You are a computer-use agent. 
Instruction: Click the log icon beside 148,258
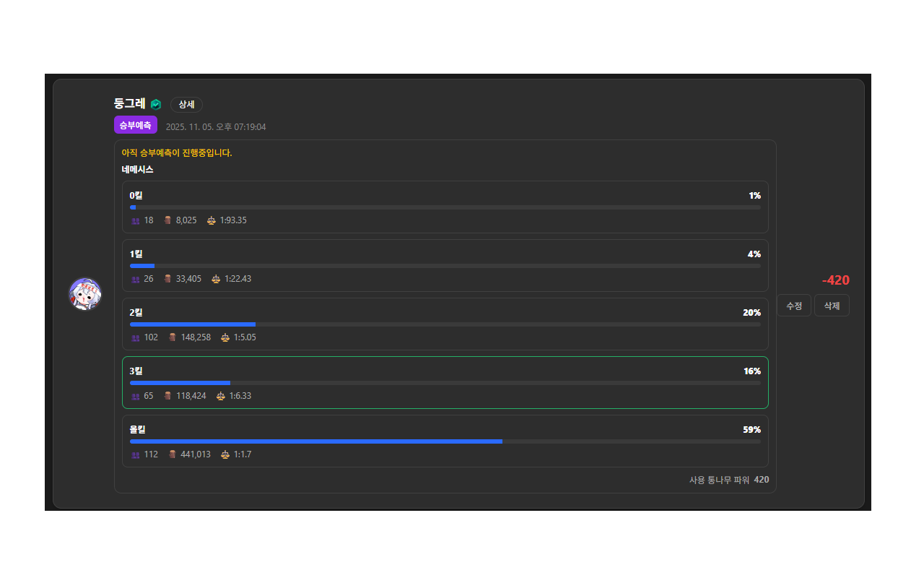pyautogui.click(x=173, y=337)
